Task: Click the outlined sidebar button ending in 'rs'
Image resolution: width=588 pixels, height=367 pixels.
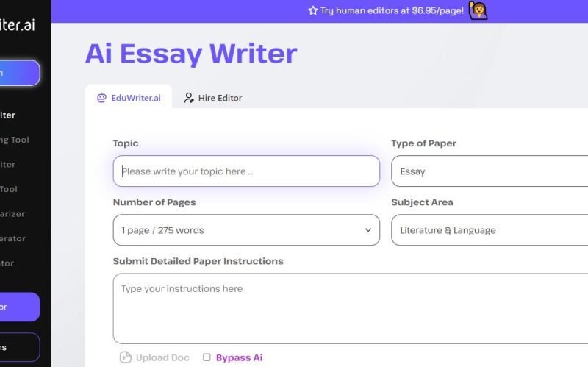Action: click(x=20, y=347)
